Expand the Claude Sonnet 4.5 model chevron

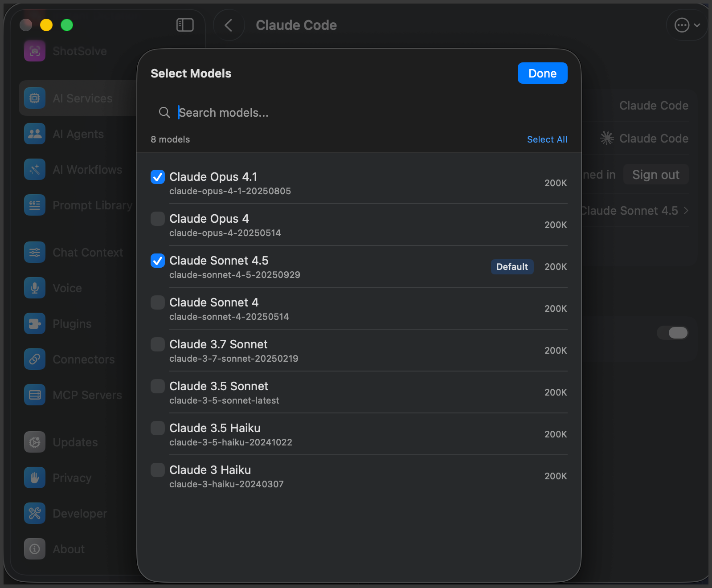[x=686, y=211]
